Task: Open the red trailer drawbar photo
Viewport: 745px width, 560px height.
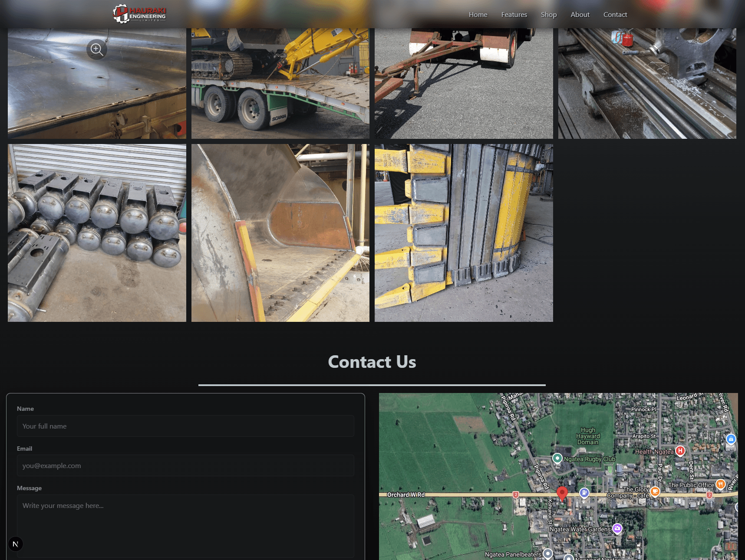Action: tap(464, 83)
